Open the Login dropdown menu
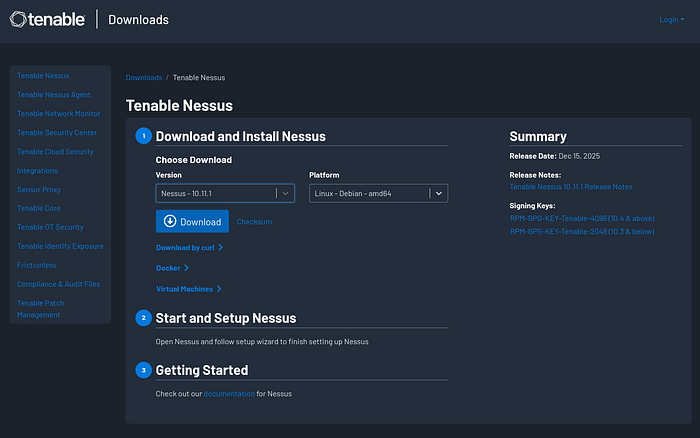The image size is (700, 438). click(x=671, y=20)
